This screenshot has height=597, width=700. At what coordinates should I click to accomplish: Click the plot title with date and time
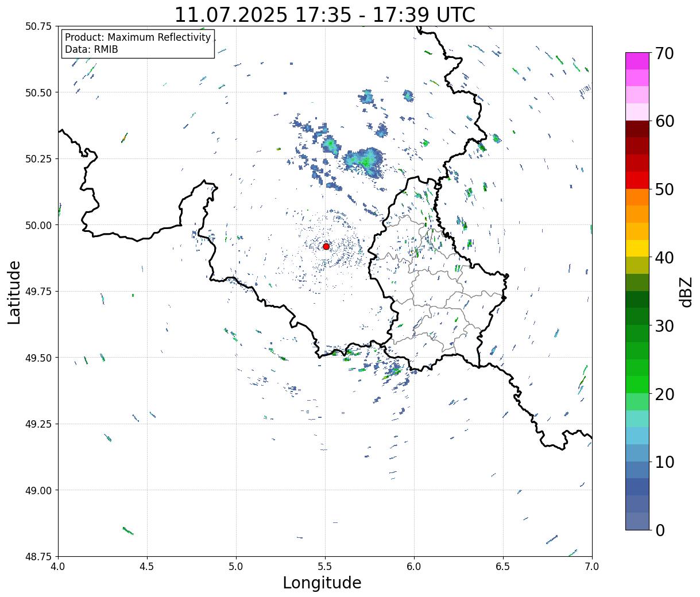coord(324,14)
